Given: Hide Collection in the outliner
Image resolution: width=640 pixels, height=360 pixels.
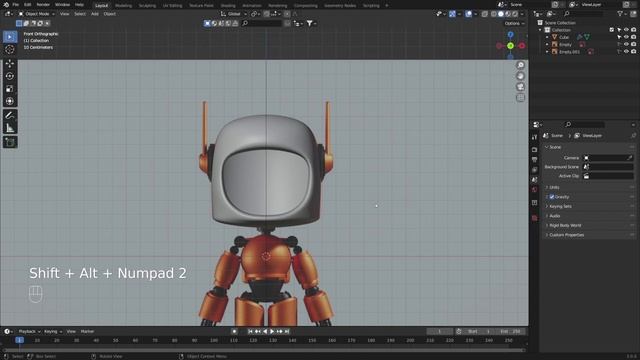Looking at the screenshot, I should (x=626, y=30).
